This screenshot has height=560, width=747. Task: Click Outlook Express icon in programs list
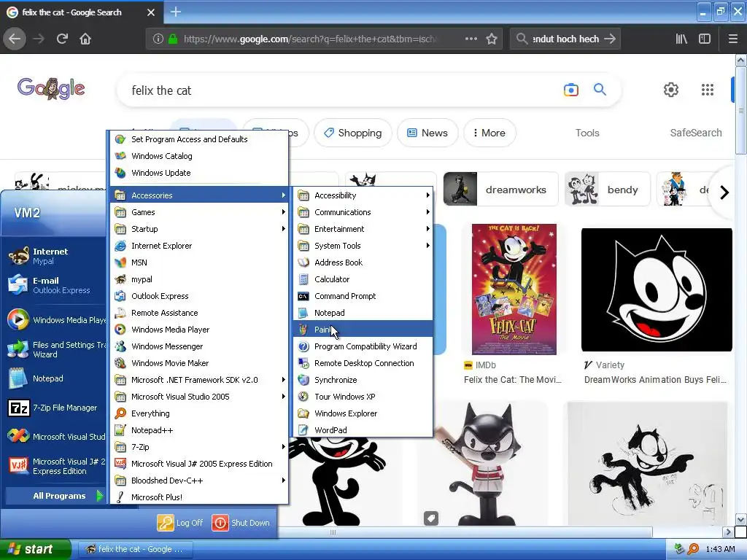click(120, 296)
